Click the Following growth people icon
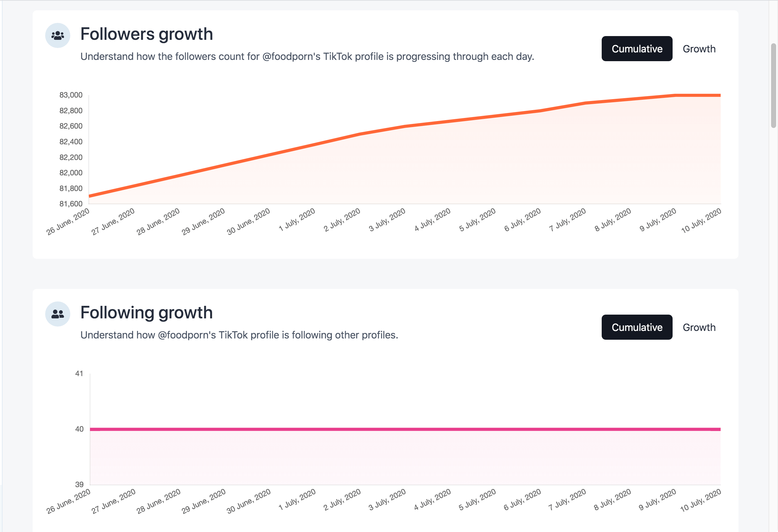This screenshot has width=778, height=532. (58, 313)
